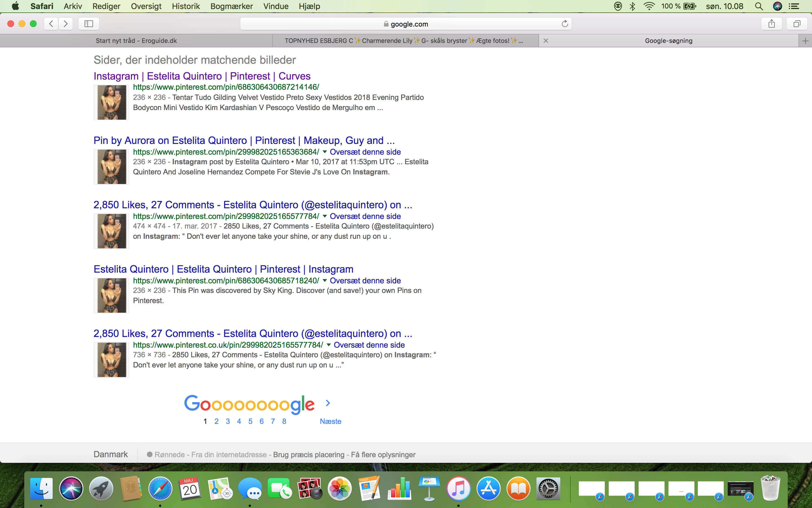Open Spotlight search magnifier in menu bar

pyautogui.click(x=759, y=6)
